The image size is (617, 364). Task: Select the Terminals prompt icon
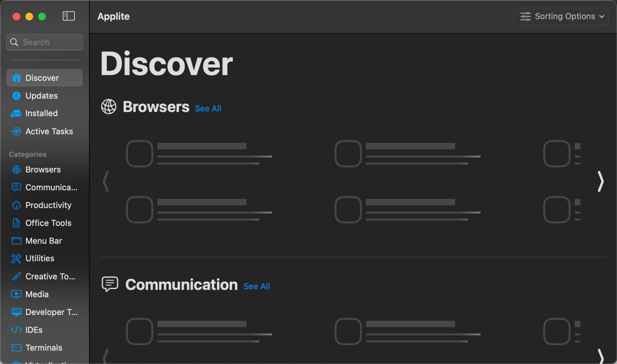point(16,348)
